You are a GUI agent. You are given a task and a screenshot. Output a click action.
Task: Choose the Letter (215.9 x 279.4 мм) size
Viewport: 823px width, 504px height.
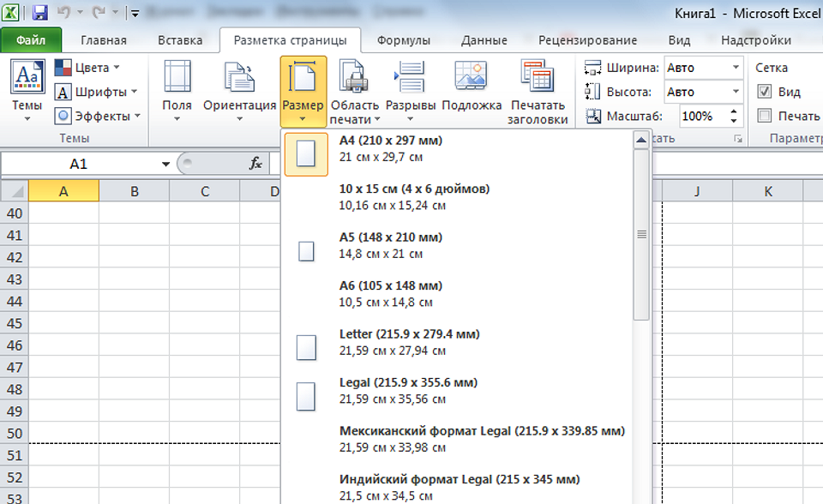409,342
